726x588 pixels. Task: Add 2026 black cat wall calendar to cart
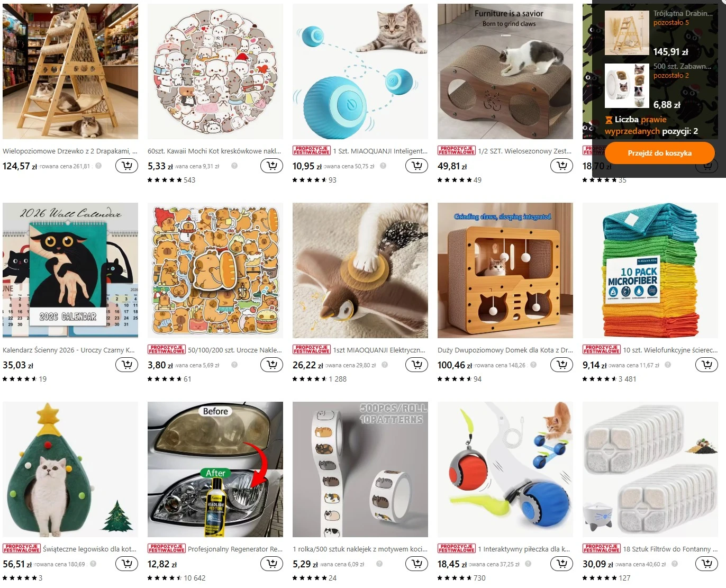point(127,365)
